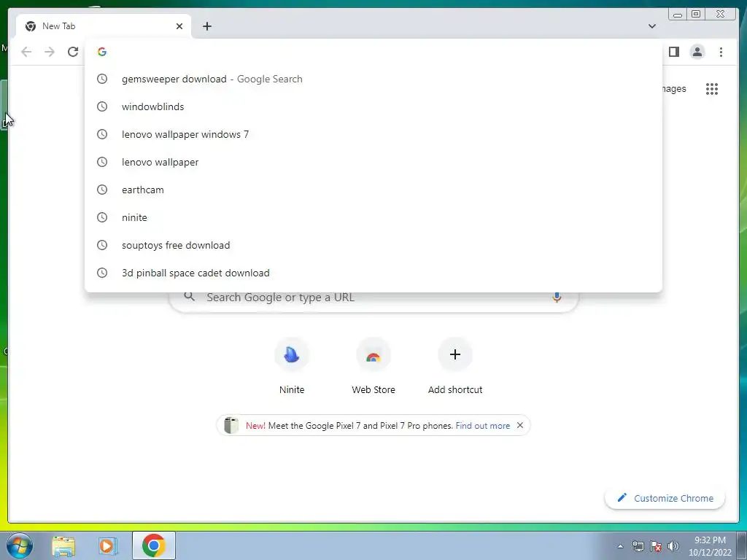Click the Add shortcut tile
The height and width of the screenshot is (560, 747).
(x=455, y=367)
